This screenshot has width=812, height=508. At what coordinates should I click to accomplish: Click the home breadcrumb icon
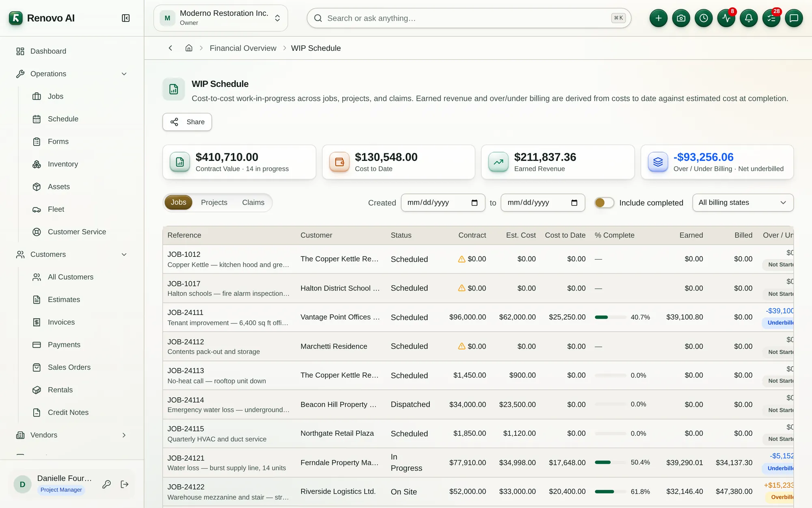click(189, 48)
